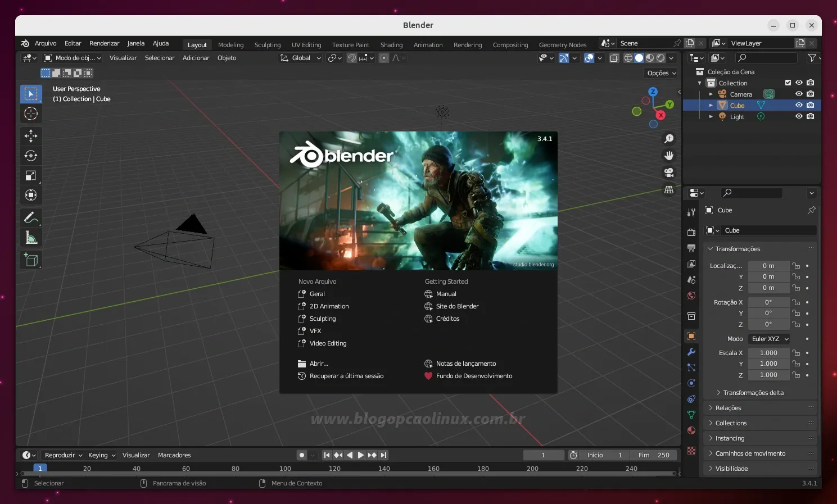Viewport: 837px width, 504px height.
Task: Open the Material properties tab
Action: click(691, 430)
